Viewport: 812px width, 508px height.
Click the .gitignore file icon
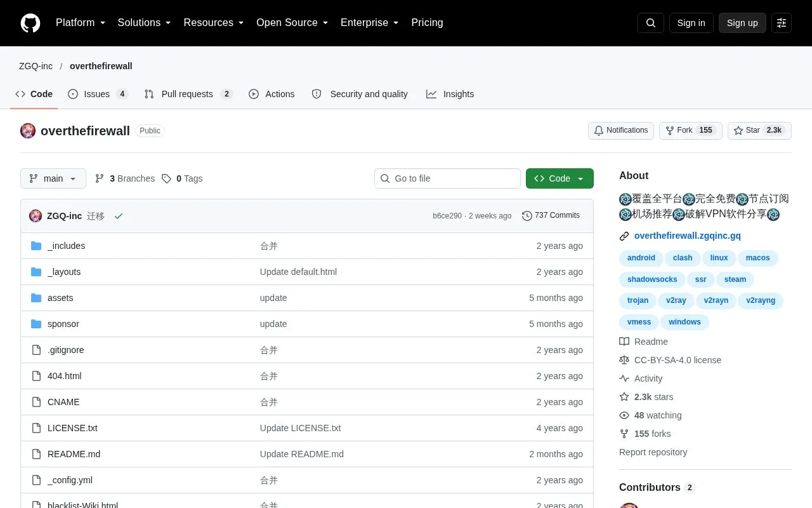tap(36, 350)
